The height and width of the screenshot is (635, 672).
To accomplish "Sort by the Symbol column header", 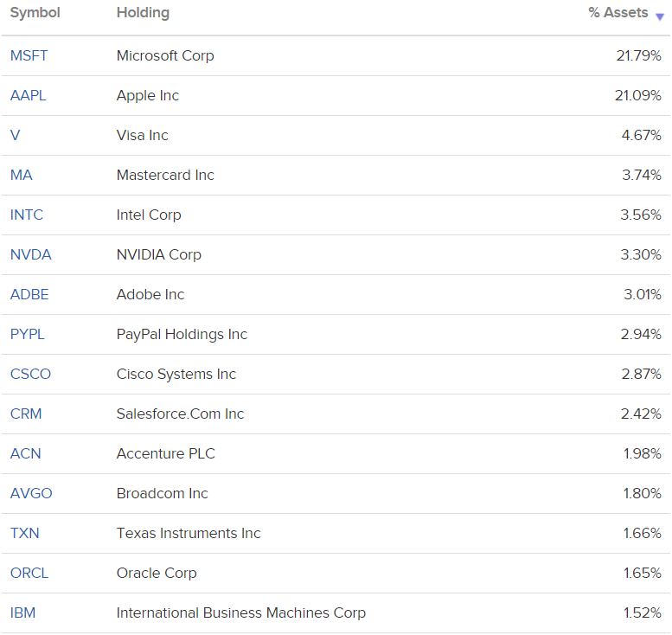I will click(35, 13).
